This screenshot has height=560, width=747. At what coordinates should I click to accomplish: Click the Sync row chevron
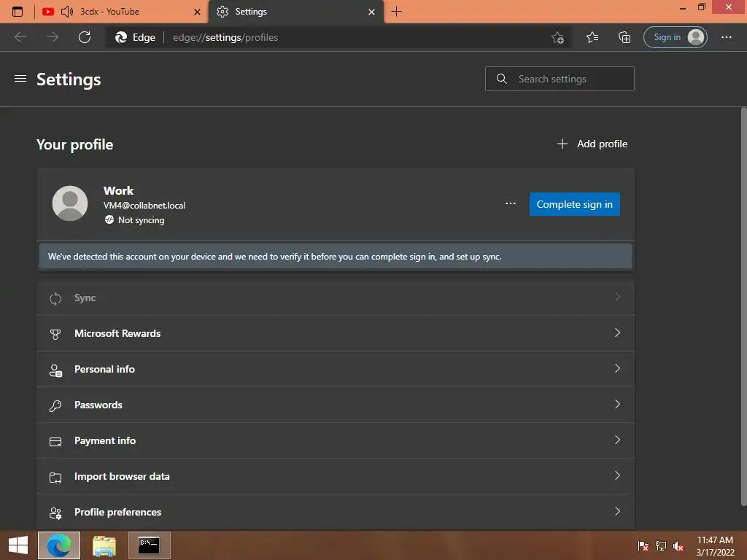(617, 297)
